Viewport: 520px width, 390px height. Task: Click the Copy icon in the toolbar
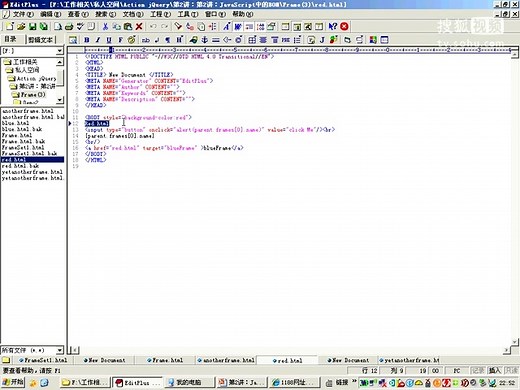(x=116, y=26)
